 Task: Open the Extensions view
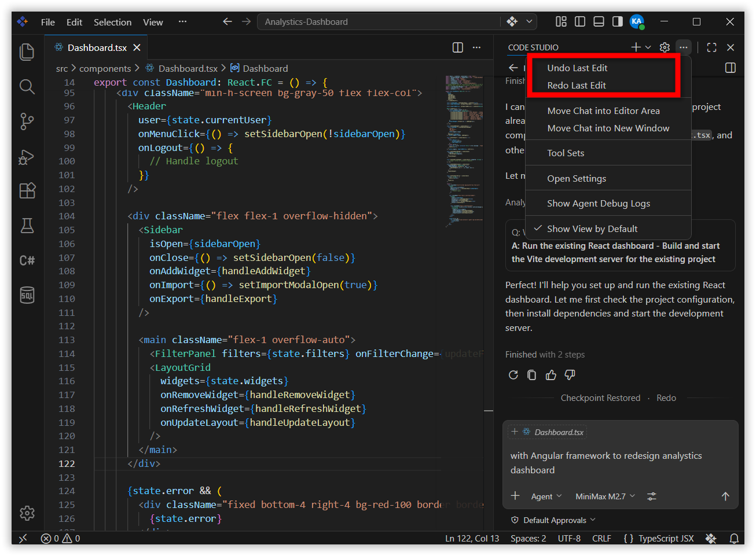pyautogui.click(x=27, y=190)
